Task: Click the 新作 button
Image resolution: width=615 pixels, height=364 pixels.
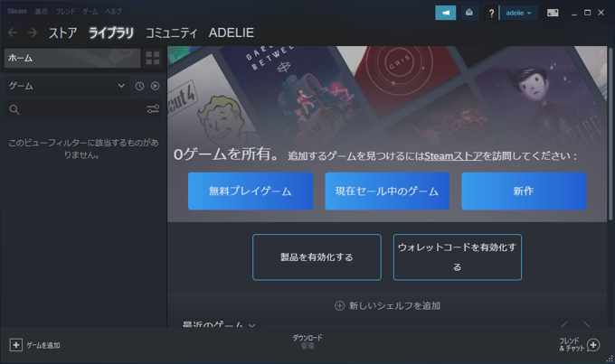Action: [524, 191]
